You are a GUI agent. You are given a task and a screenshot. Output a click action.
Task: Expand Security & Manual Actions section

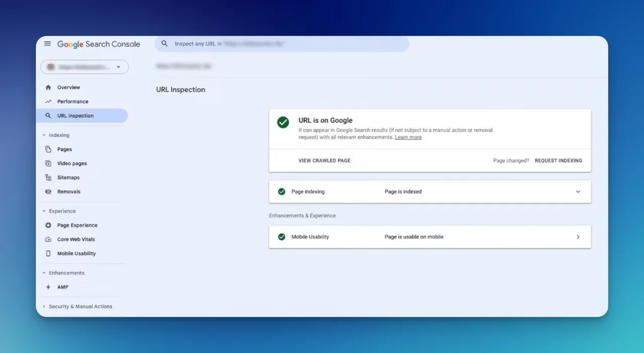[x=44, y=307]
